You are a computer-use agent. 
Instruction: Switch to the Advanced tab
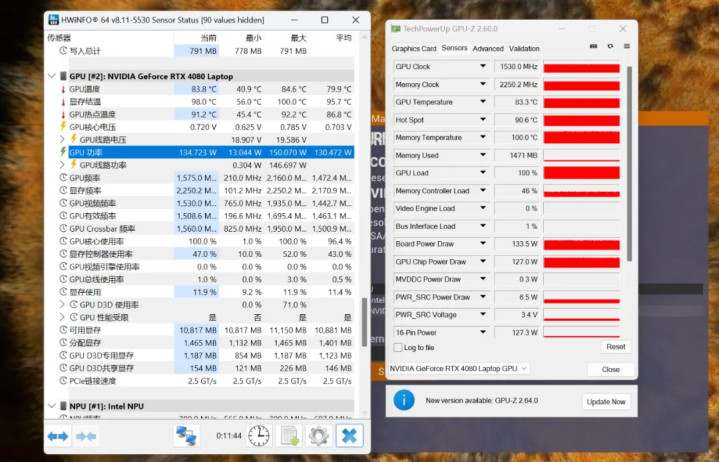click(x=488, y=49)
